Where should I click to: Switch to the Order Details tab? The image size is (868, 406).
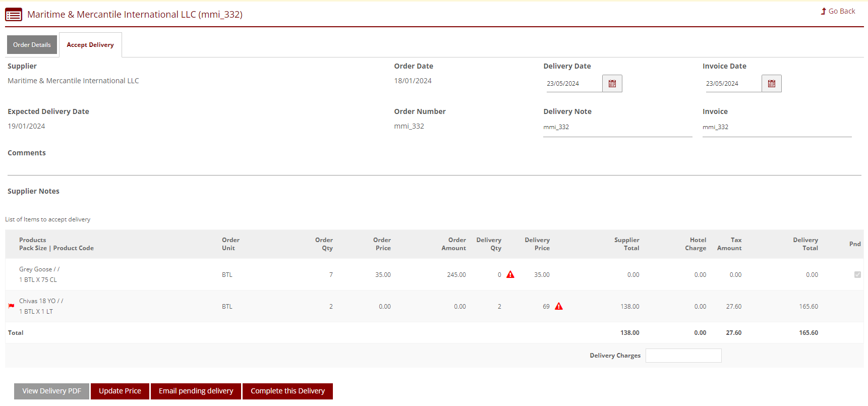[32, 45]
